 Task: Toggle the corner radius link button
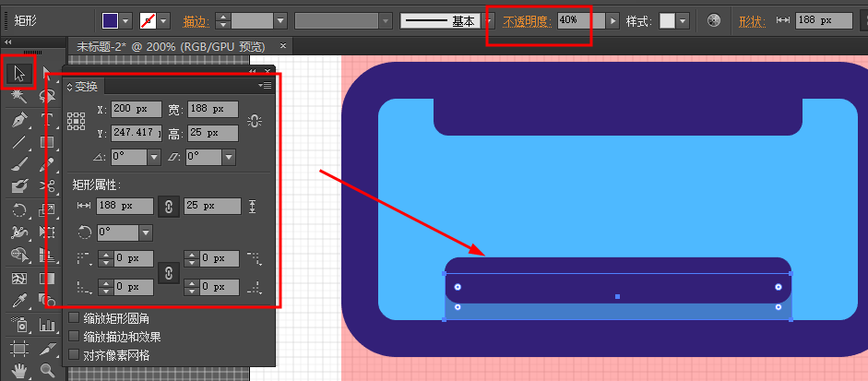pos(169,273)
